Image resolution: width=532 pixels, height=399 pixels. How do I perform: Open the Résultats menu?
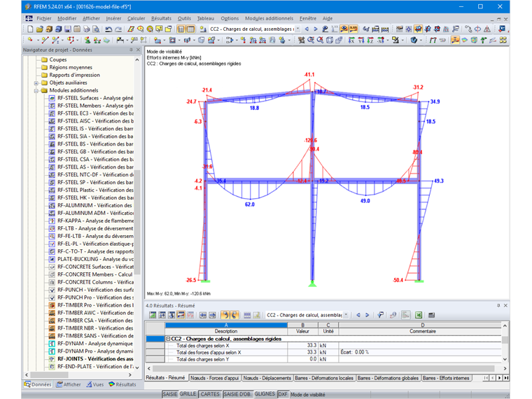tap(161, 18)
